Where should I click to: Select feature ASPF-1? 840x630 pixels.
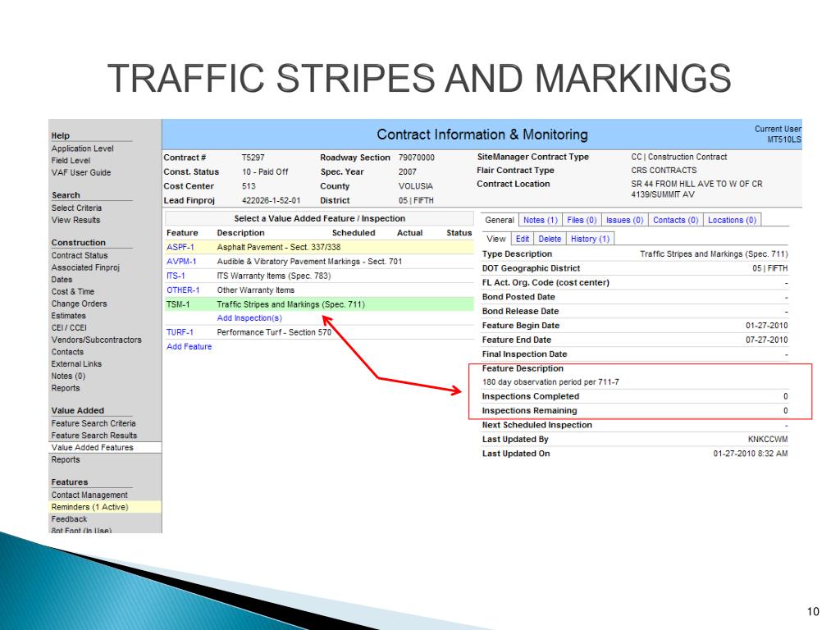pos(180,247)
